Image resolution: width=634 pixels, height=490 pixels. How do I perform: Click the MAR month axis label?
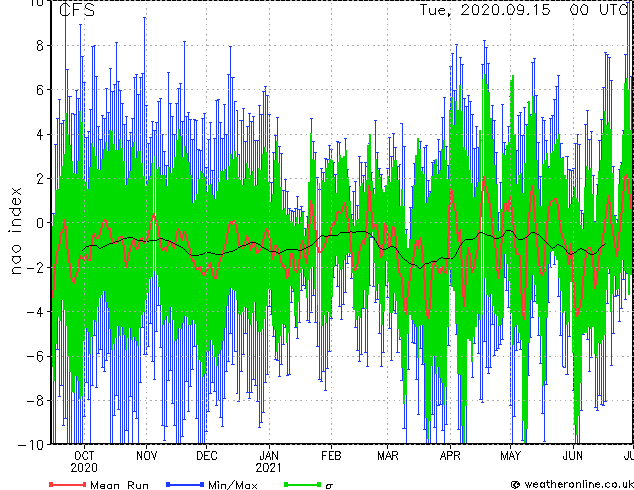pyautogui.click(x=387, y=456)
